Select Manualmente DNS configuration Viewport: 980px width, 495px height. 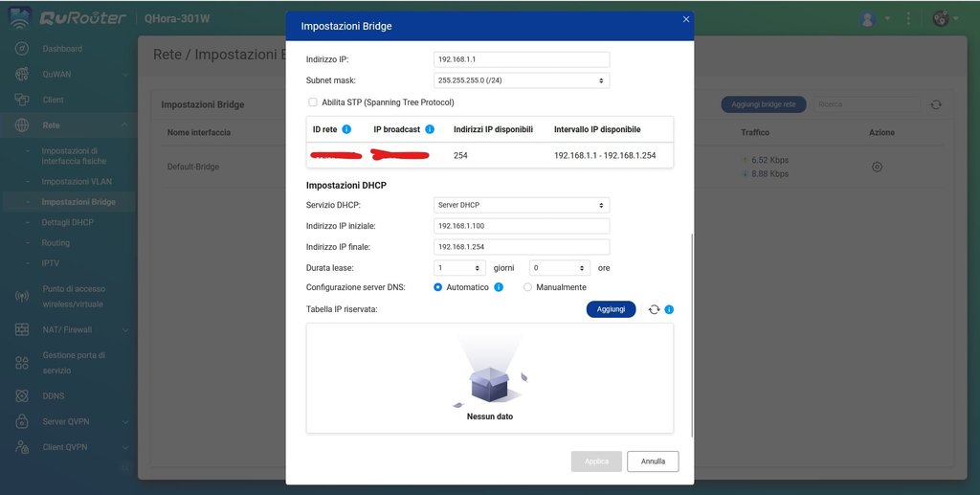[x=527, y=287]
